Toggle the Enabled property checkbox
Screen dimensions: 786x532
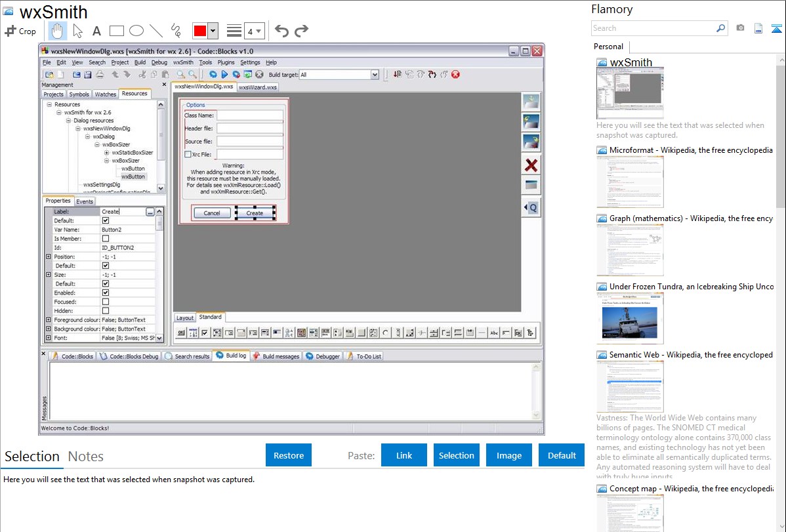(x=106, y=293)
